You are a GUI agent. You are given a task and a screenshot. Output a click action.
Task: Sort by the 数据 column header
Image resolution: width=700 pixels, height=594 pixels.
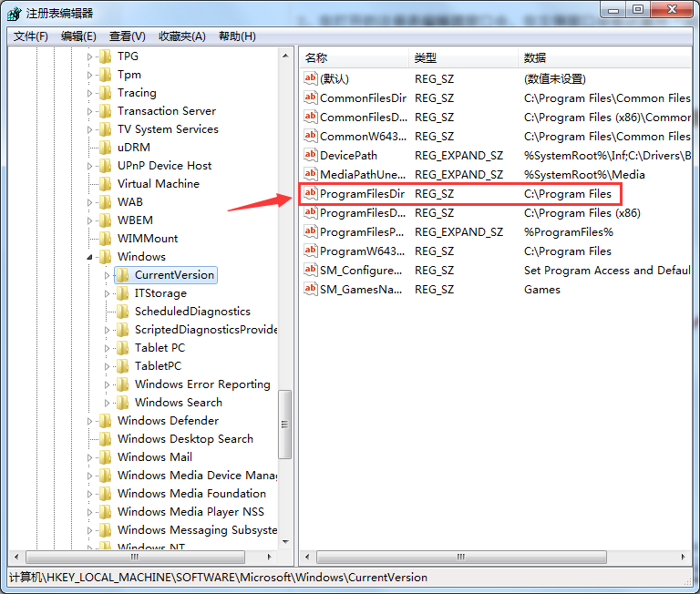605,57
